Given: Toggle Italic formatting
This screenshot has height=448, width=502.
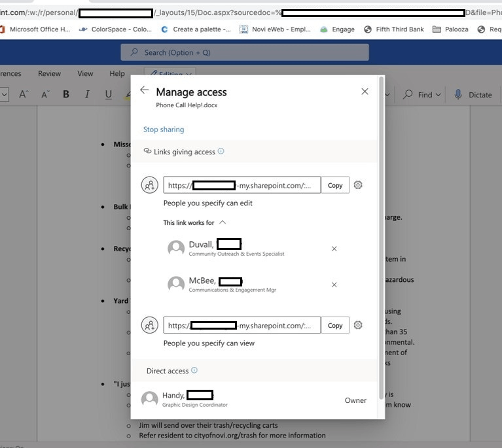Looking at the screenshot, I should [87, 94].
